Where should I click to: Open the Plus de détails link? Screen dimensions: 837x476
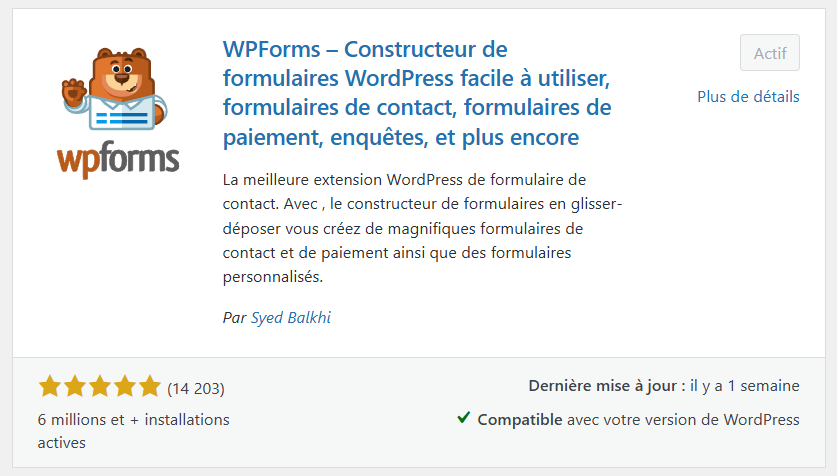[748, 97]
